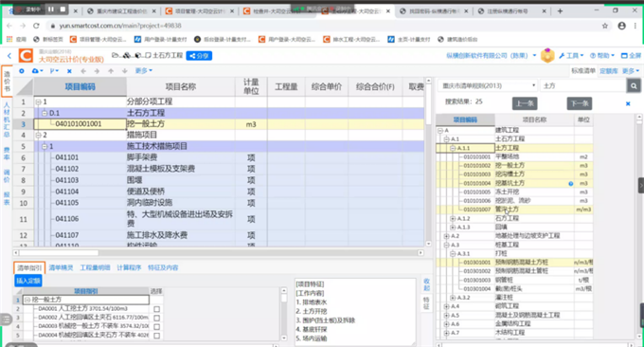Screen dimensions: 644x347
Task: Click the 插入定额 button
Action: pos(28,281)
